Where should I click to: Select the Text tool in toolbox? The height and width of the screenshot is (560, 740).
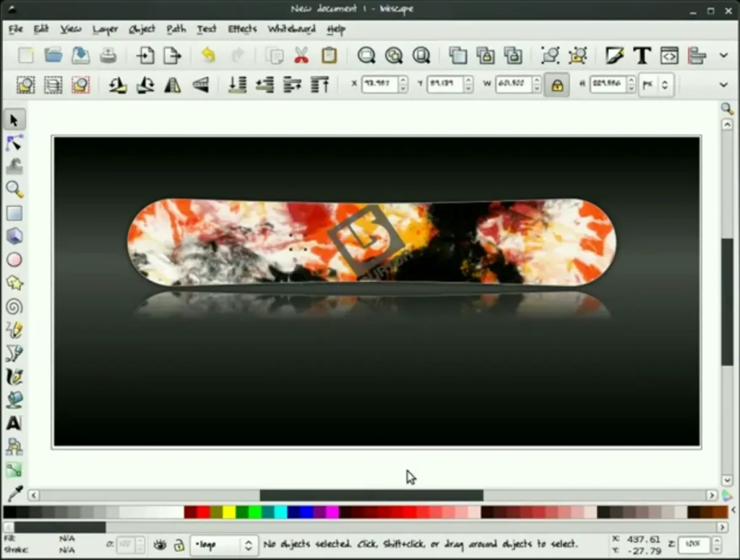click(14, 423)
